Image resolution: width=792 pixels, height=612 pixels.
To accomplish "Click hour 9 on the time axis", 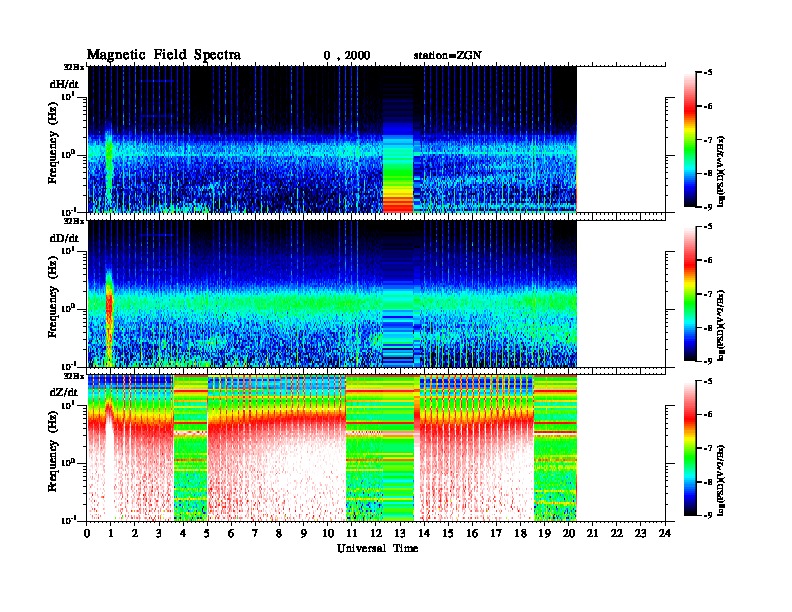I will (304, 533).
